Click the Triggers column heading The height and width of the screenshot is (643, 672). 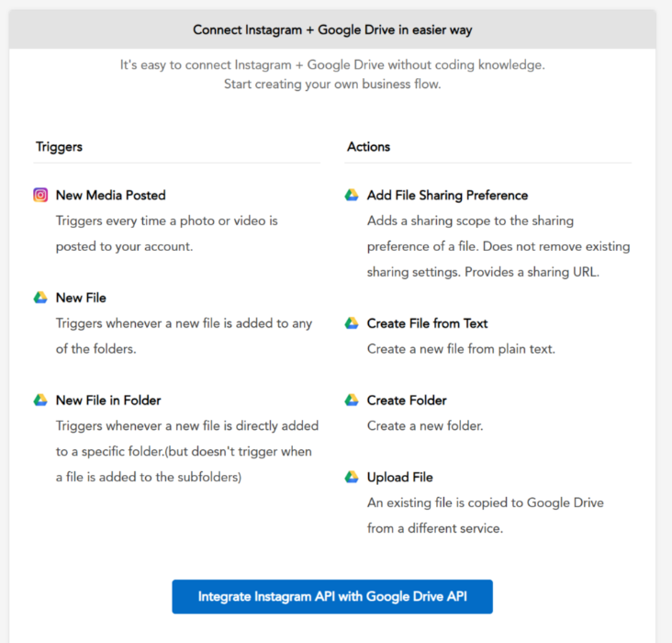tap(59, 147)
